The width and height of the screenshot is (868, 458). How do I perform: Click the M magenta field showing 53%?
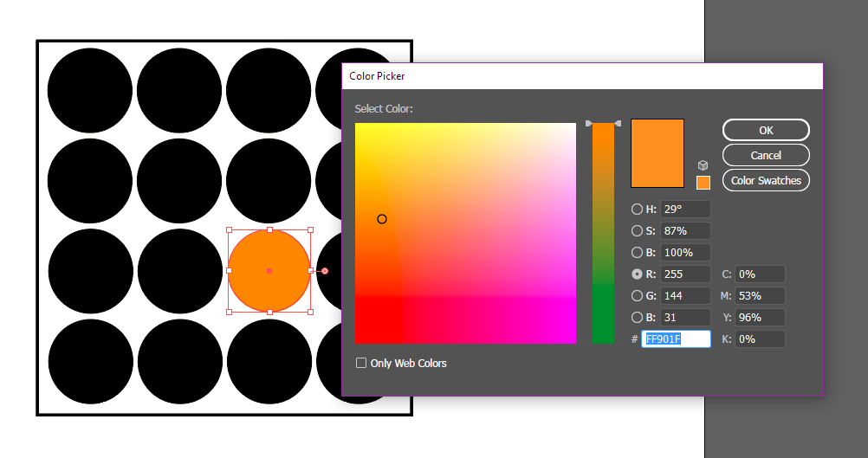[x=760, y=296]
